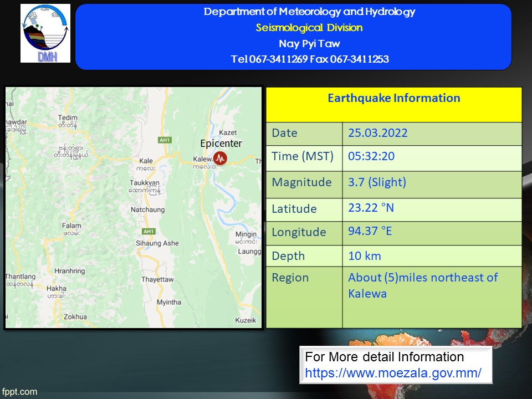Click the DMH logo
532x399 pixels.
pos(45,33)
